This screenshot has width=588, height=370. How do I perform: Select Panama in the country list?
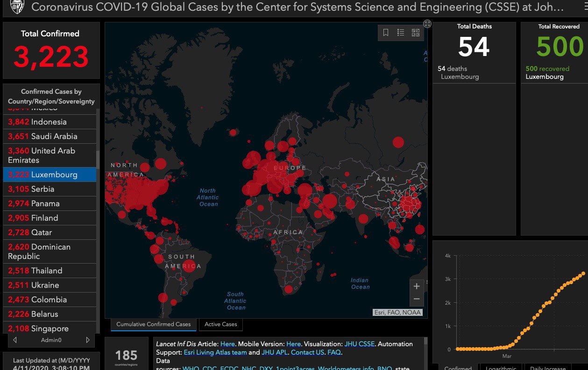click(x=50, y=203)
